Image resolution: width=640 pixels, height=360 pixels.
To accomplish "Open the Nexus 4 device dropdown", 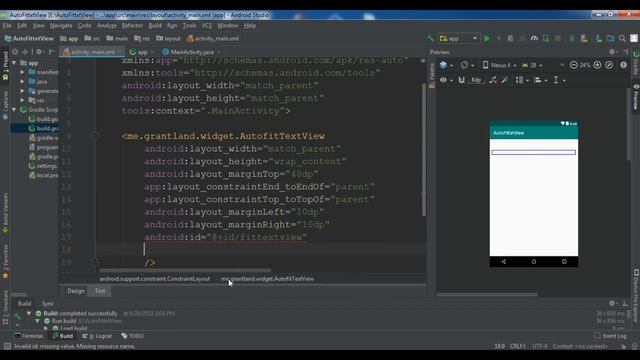I will coord(499,65).
